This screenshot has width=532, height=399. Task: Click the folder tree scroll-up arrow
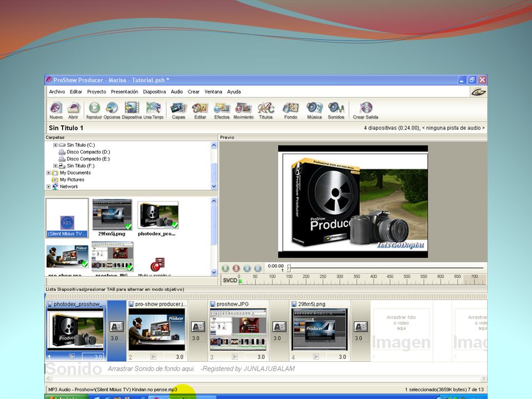214,145
